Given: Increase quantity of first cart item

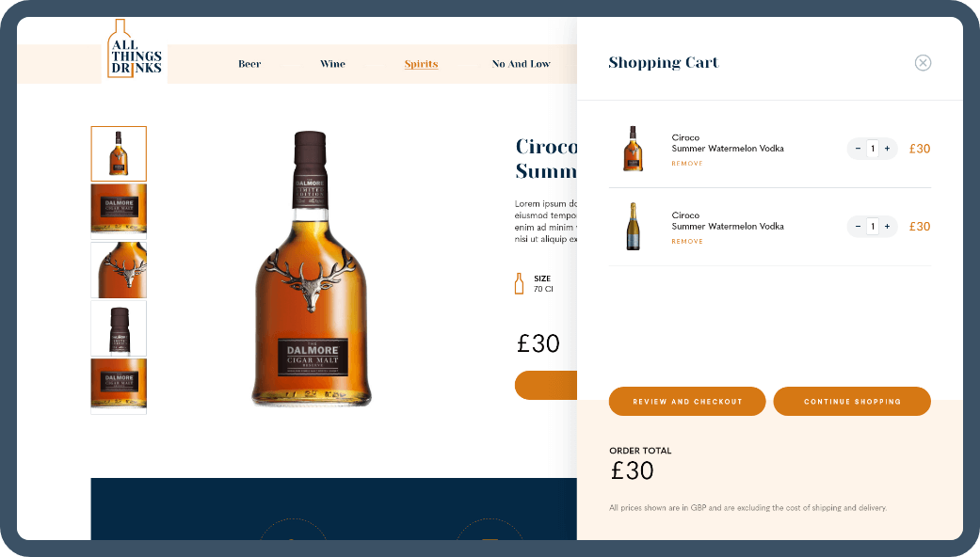Looking at the screenshot, I should pyautogui.click(x=887, y=149).
